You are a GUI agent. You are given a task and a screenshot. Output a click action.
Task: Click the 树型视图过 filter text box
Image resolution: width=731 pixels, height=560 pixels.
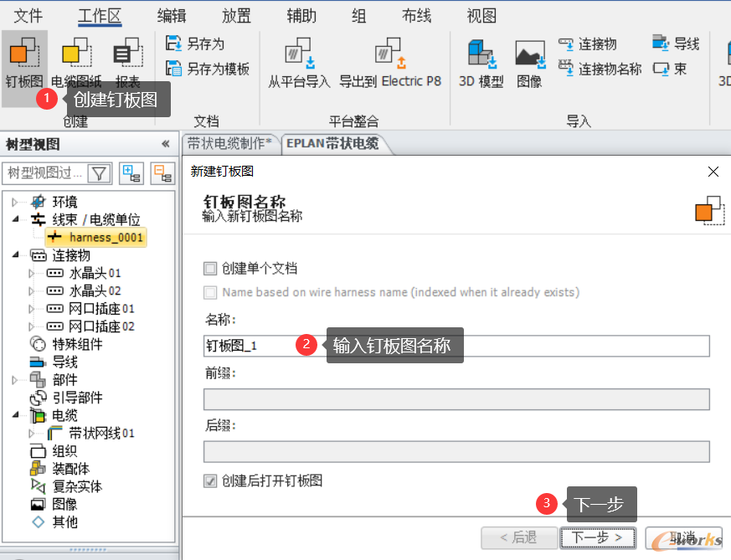tap(45, 174)
